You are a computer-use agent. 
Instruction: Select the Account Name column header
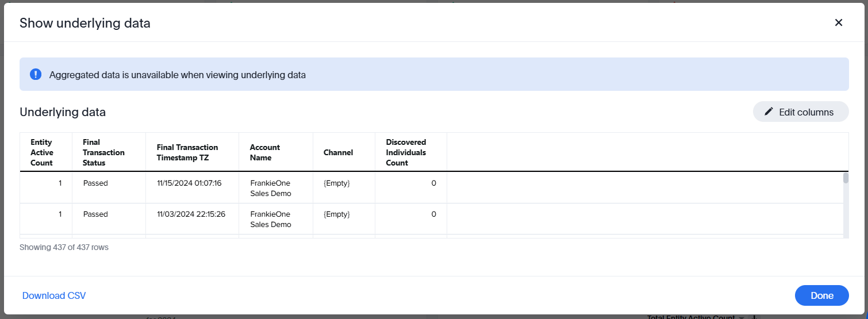265,152
